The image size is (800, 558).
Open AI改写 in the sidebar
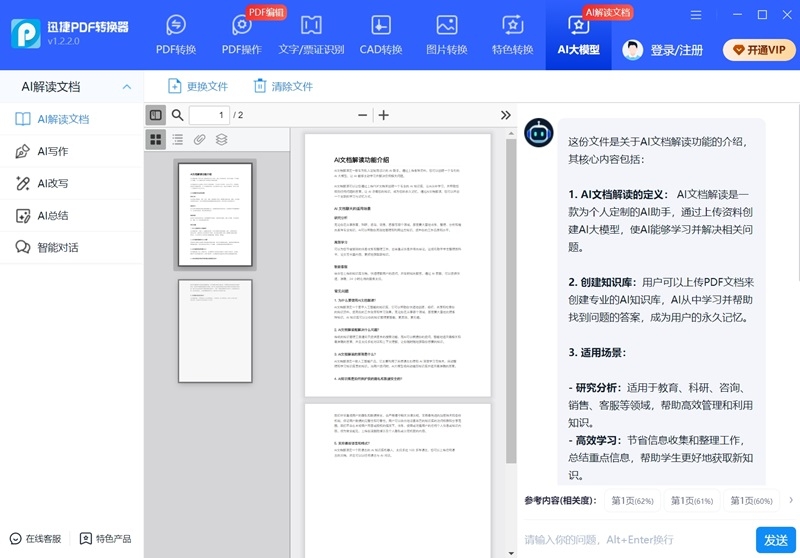71,183
